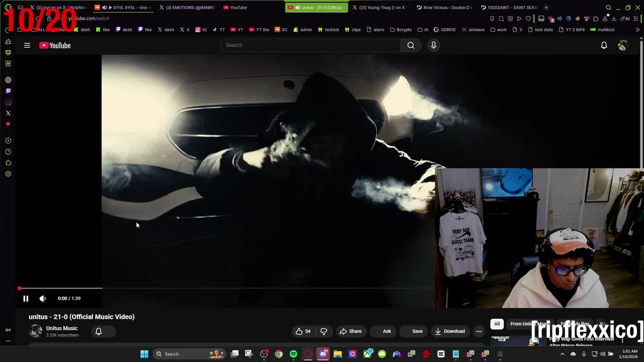This screenshot has width=644, height=362.
Task: Like the video with thumbs up
Action: click(x=303, y=331)
